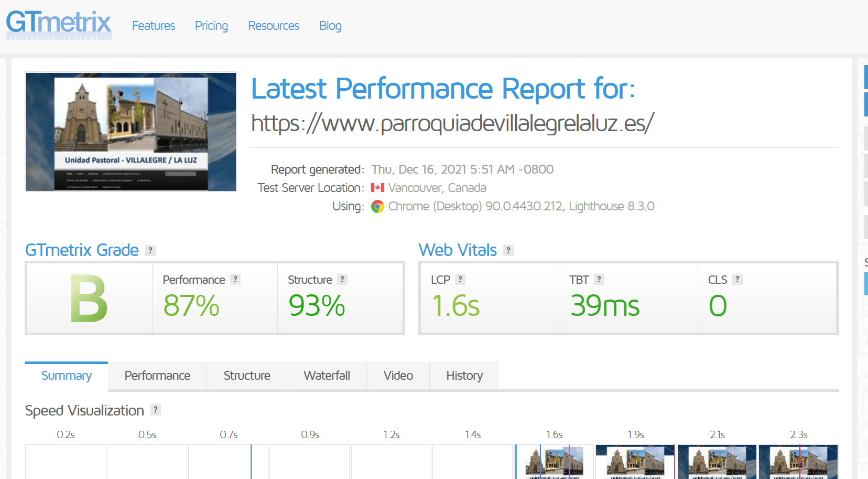This screenshot has height=479, width=868.
Task: Open help icon next to Web Vitals
Action: [x=508, y=250]
